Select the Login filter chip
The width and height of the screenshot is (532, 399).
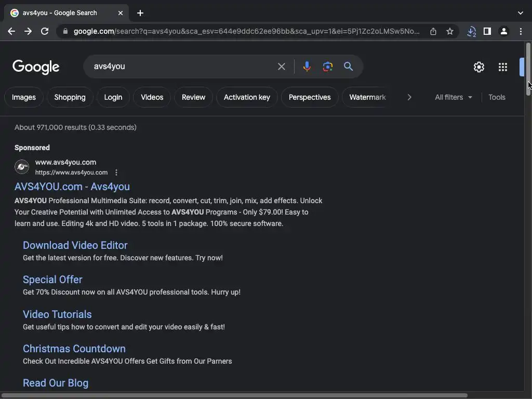point(113,97)
